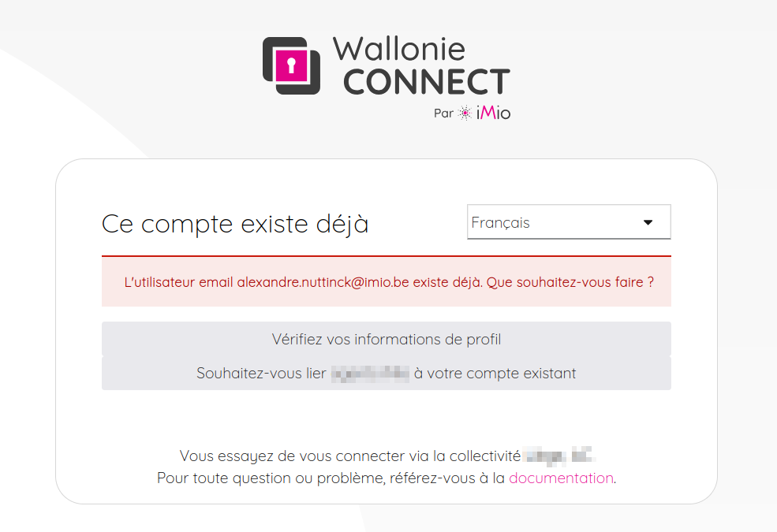Viewport: 777px width, 532px height.
Task: Open the Français language dropdown
Action: (x=568, y=222)
